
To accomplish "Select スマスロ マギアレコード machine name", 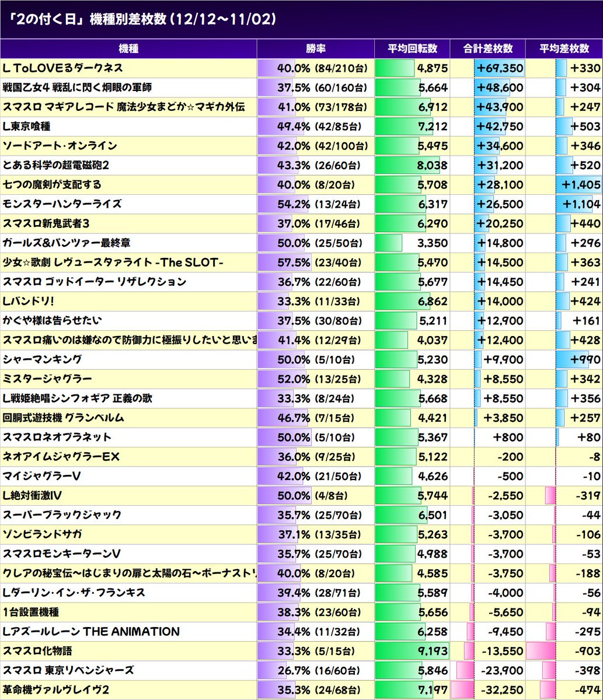I will tap(123, 107).
